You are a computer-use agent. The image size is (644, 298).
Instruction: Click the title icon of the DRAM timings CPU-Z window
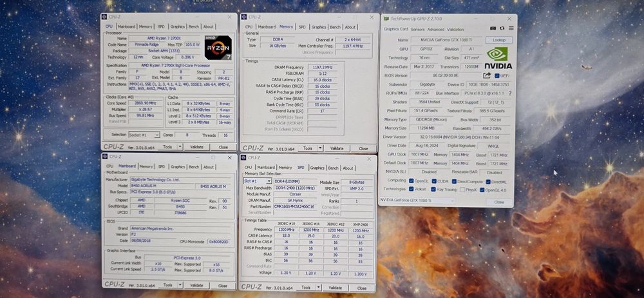click(x=244, y=17)
